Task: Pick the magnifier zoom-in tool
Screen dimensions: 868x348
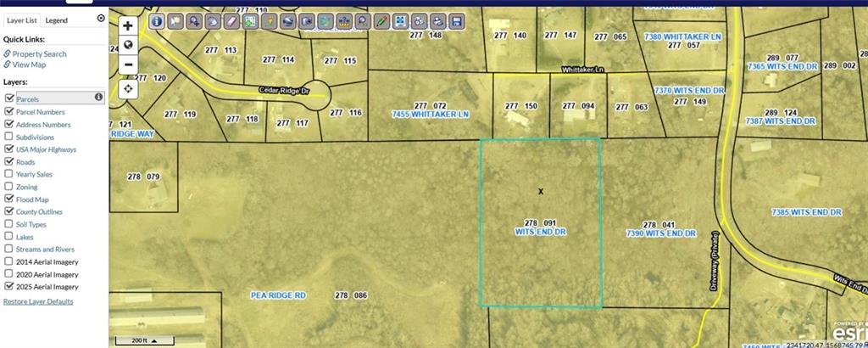Action: pyautogui.click(x=195, y=21)
